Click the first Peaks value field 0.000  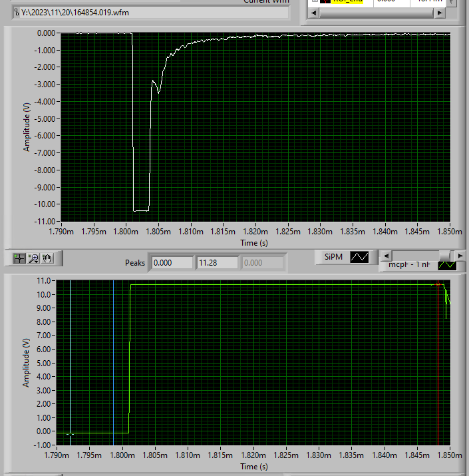[x=172, y=262]
